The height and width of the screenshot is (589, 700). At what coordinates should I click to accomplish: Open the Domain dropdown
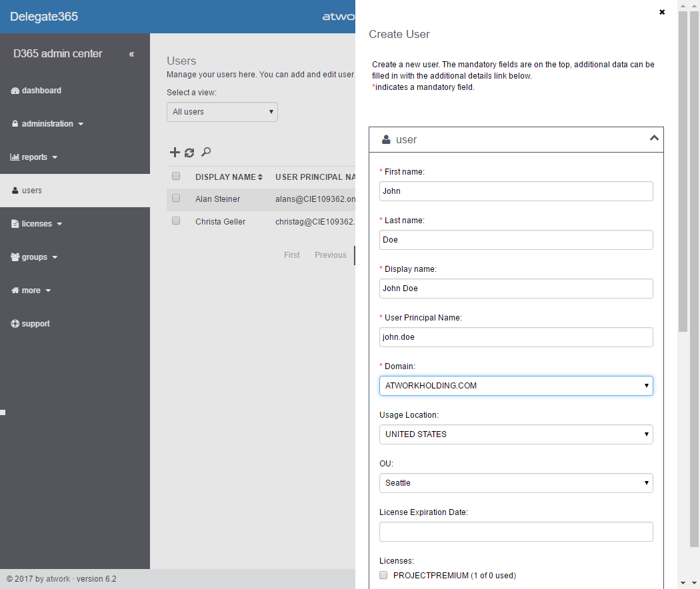click(516, 386)
